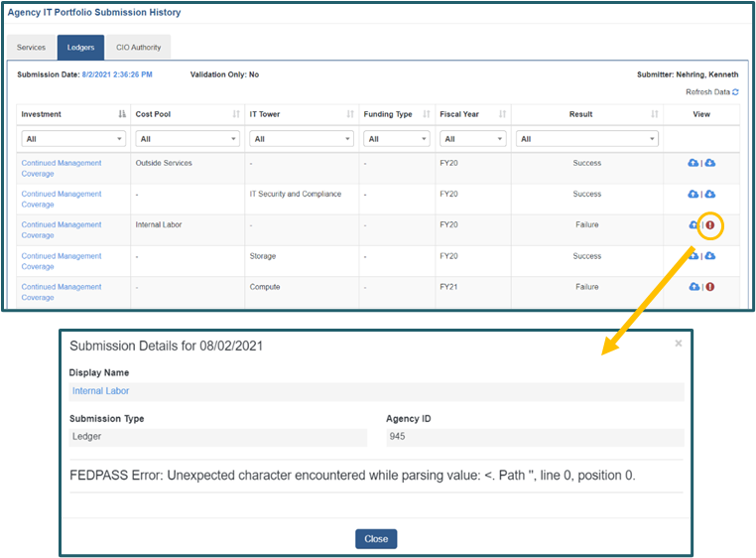The height and width of the screenshot is (558, 756).
Task: Click download cloud icon in IT Security row
Action: [710, 194]
